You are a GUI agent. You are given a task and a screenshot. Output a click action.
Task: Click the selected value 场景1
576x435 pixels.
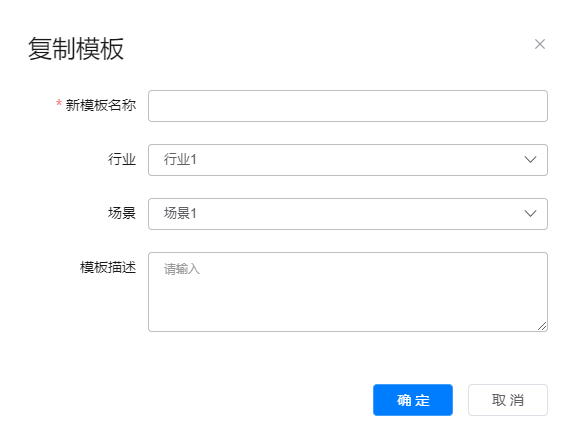coord(180,213)
